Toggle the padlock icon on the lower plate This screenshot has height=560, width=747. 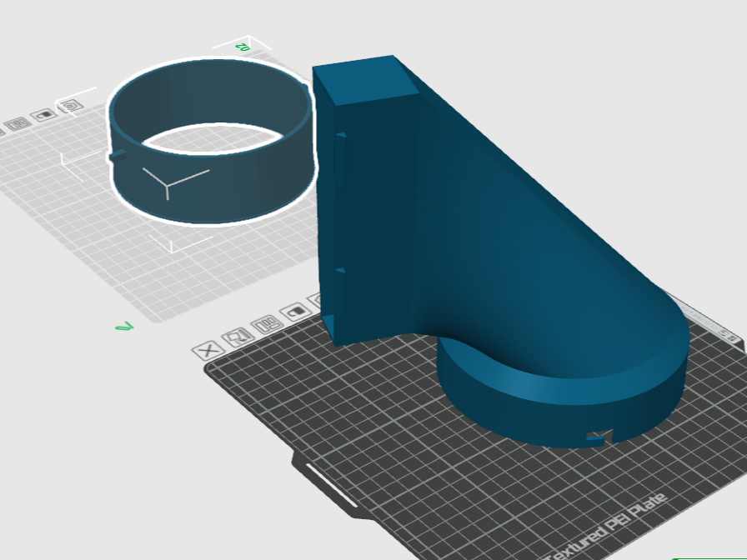click(x=294, y=312)
